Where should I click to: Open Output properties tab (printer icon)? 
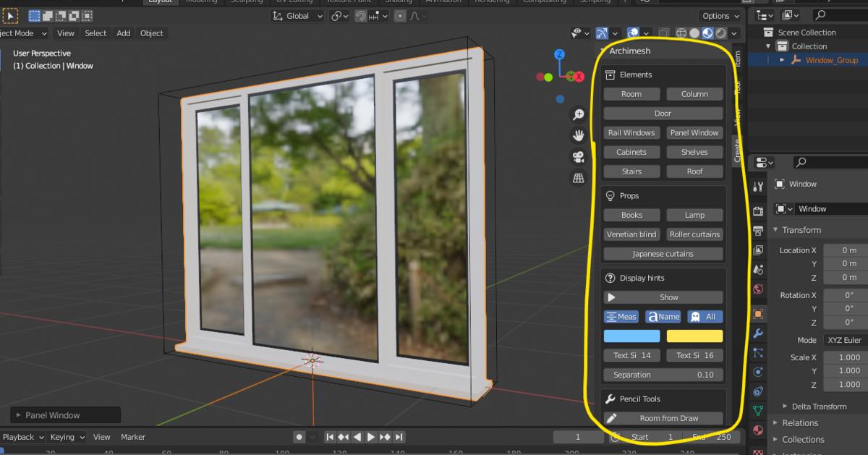click(758, 231)
